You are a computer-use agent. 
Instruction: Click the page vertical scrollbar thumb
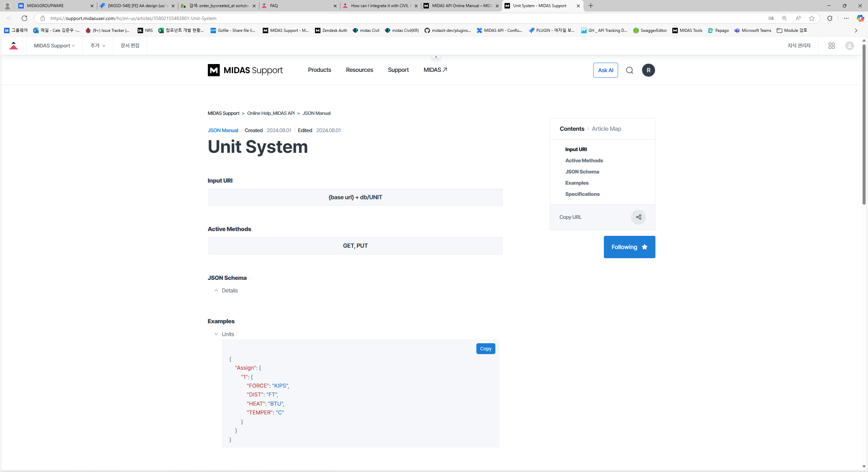click(x=864, y=124)
